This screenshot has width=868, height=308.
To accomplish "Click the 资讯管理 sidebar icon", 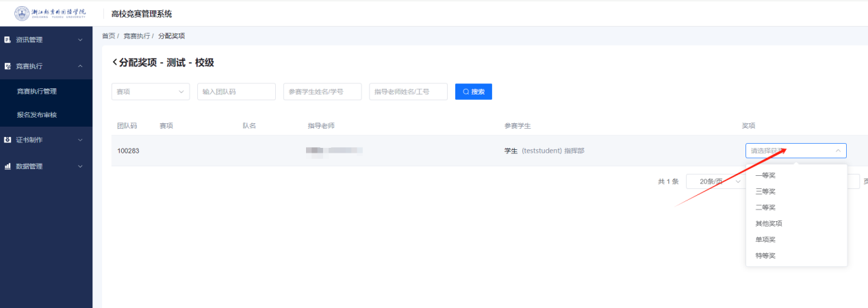I will pyautogui.click(x=8, y=40).
